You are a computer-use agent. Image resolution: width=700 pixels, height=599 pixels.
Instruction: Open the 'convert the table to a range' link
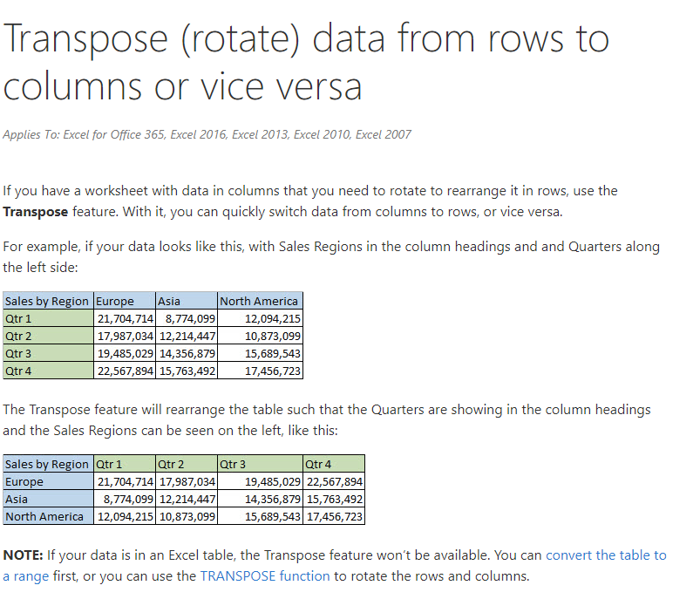605,555
